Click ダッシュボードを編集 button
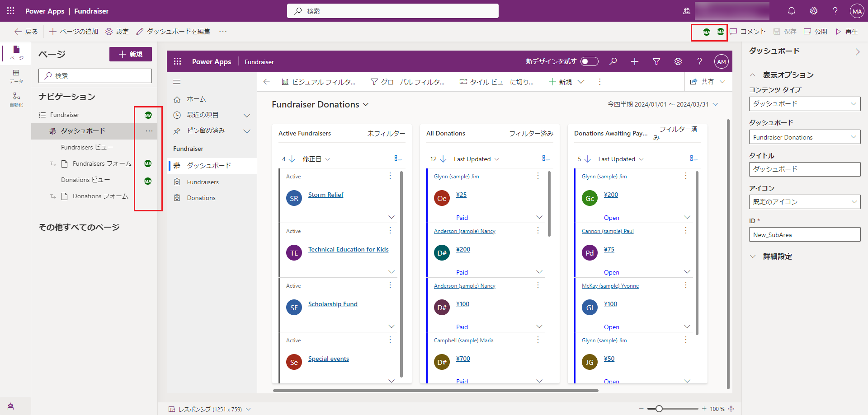Viewport: 868px width, 415px height. tap(173, 32)
